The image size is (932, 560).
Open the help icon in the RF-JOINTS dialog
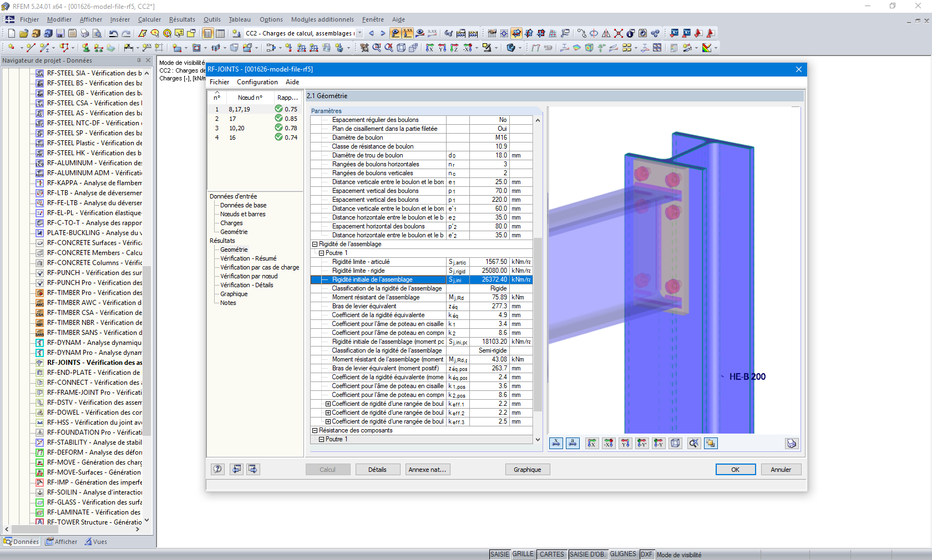point(217,469)
